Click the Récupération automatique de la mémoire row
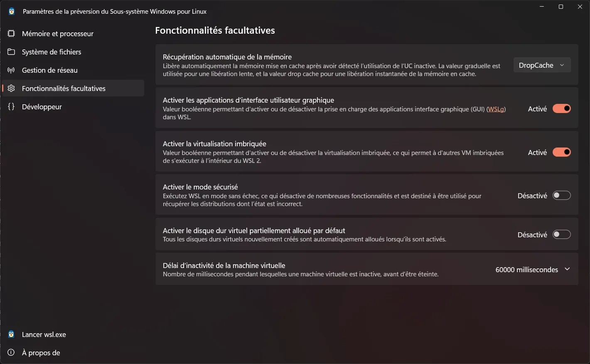Screen dimensions: 590x364 [332, 65]
